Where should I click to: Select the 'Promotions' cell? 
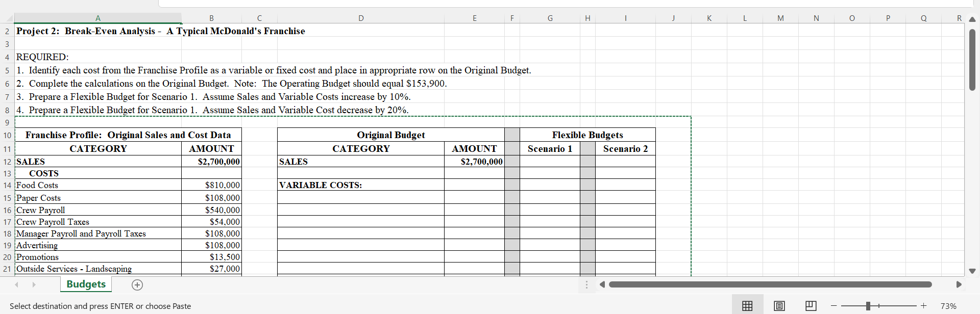click(98, 257)
